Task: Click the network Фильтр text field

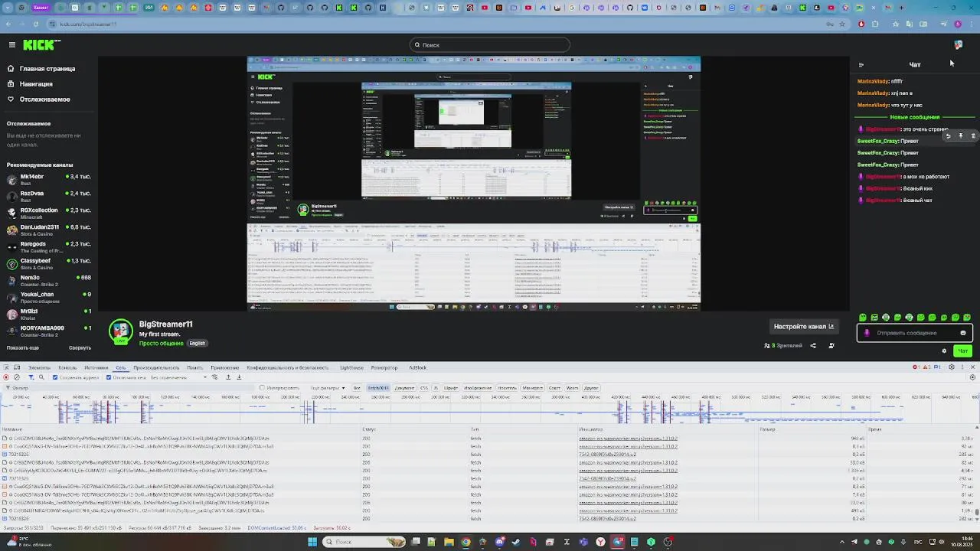Action: [130, 388]
